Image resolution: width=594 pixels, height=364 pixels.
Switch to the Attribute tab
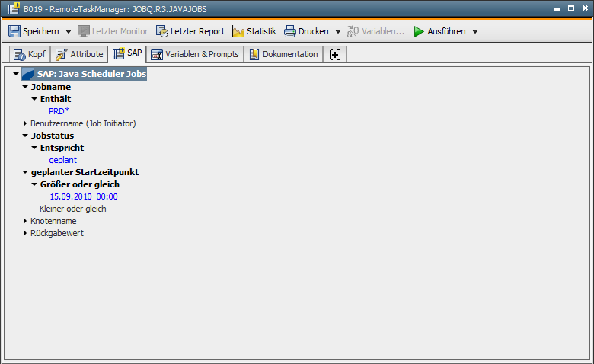tap(79, 54)
